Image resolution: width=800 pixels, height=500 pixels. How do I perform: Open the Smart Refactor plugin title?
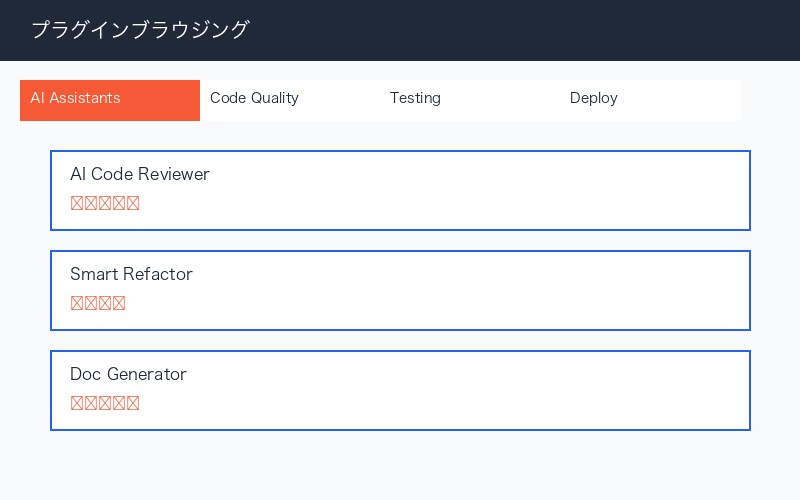point(131,274)
